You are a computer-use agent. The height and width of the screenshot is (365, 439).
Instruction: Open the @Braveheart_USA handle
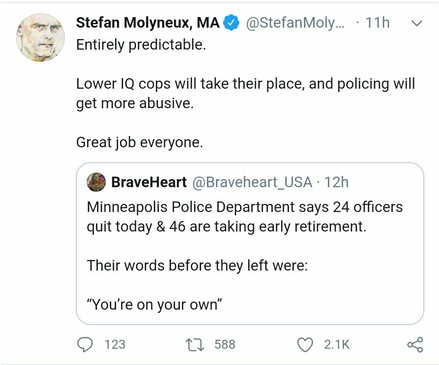pos(252,182)
